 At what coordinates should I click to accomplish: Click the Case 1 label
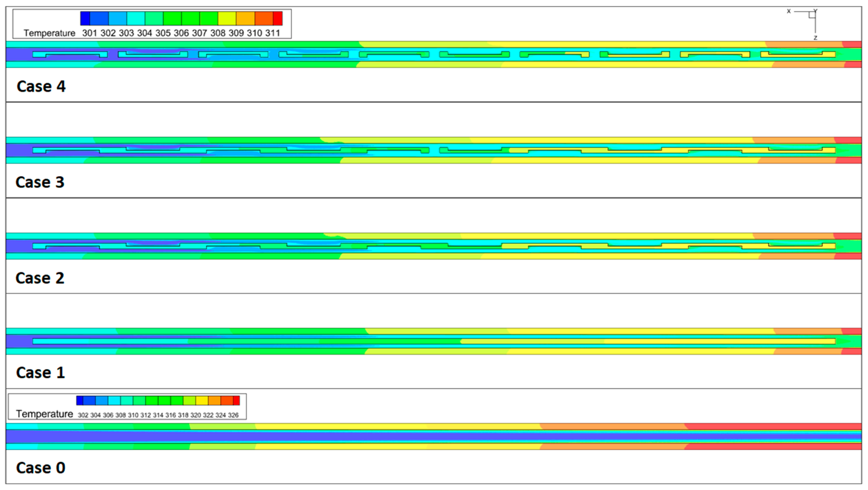tap(41, 372)
